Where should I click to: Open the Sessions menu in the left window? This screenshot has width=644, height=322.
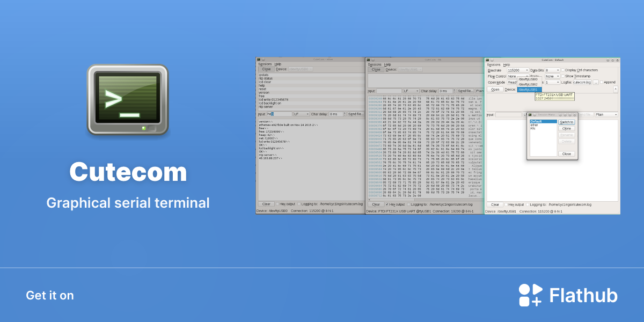click(265, 64)
